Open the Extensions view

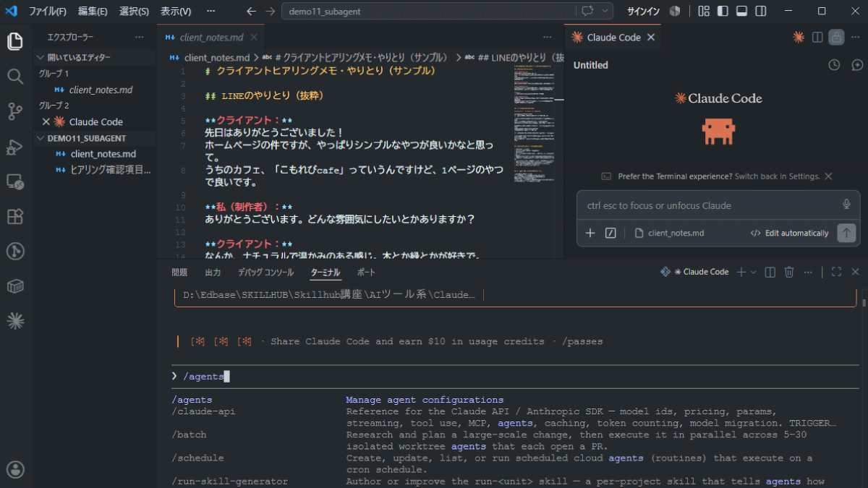click(x=15, y=216)
